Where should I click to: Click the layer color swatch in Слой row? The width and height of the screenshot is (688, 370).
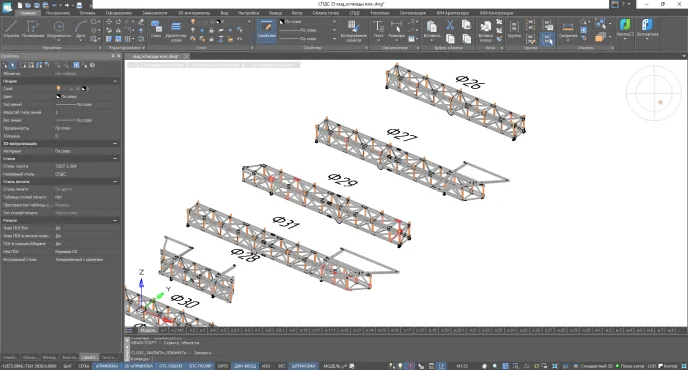pyautogui.click(x=83, y=89)
